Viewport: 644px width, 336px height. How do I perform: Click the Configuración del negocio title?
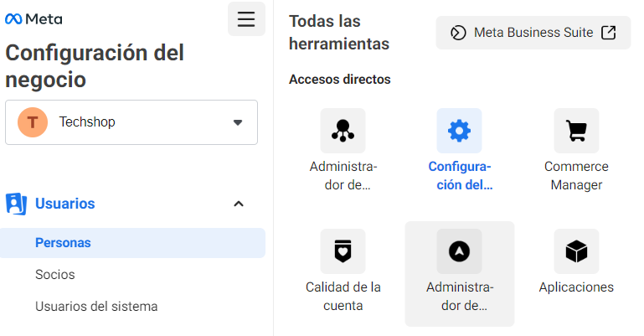pos(95,66)
